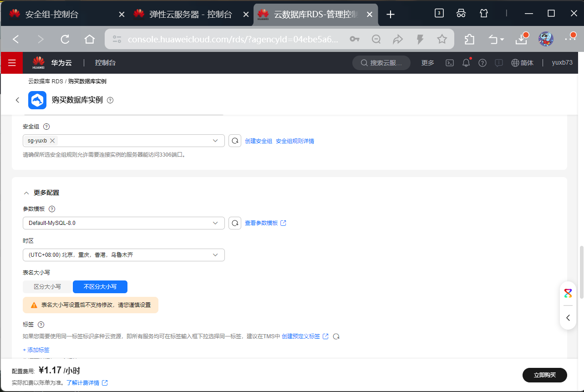Image resolution: width=584 pixels, height=392 pixels.
Task: Click the RDS dolphin service icon
Action: point(37,100)
